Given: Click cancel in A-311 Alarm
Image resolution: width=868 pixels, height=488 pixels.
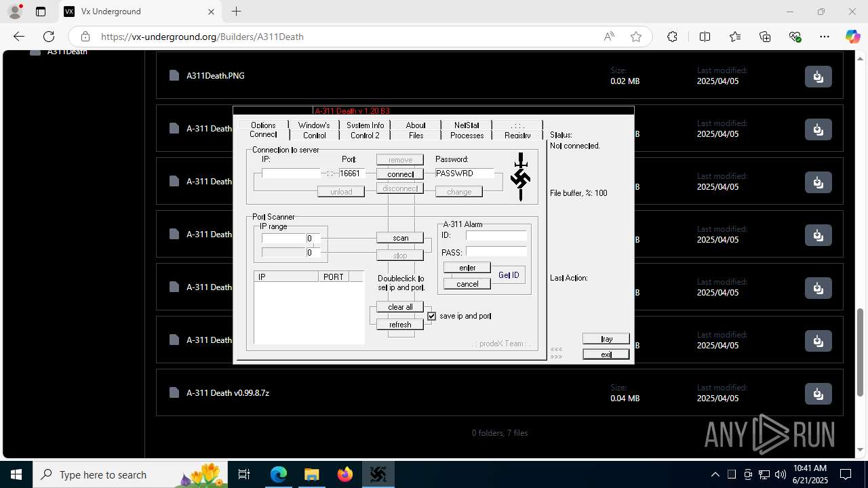Looking at the screenshot, I should click(x=467, y=284).
